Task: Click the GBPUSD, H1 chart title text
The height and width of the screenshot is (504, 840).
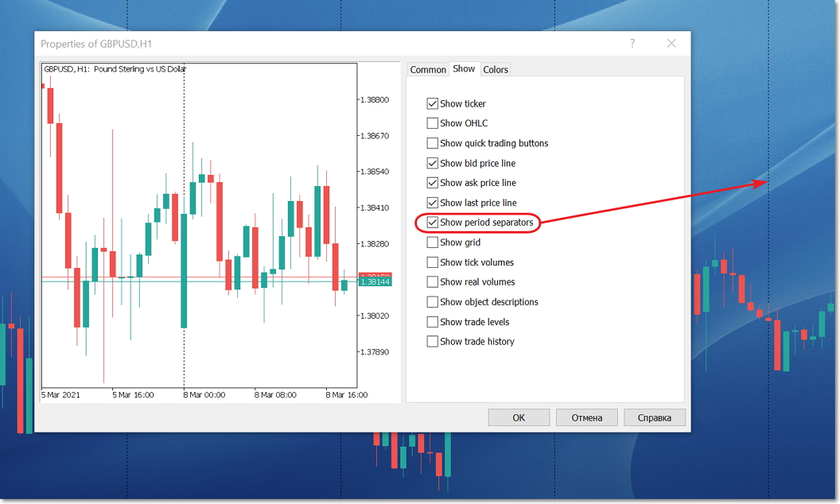Action: click(115, 69)
